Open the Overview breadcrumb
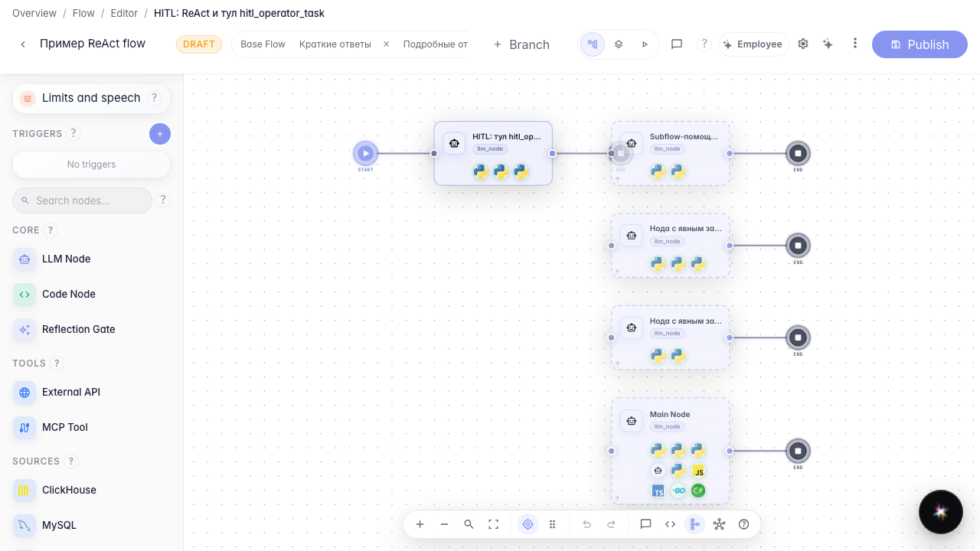 point(34,13)
